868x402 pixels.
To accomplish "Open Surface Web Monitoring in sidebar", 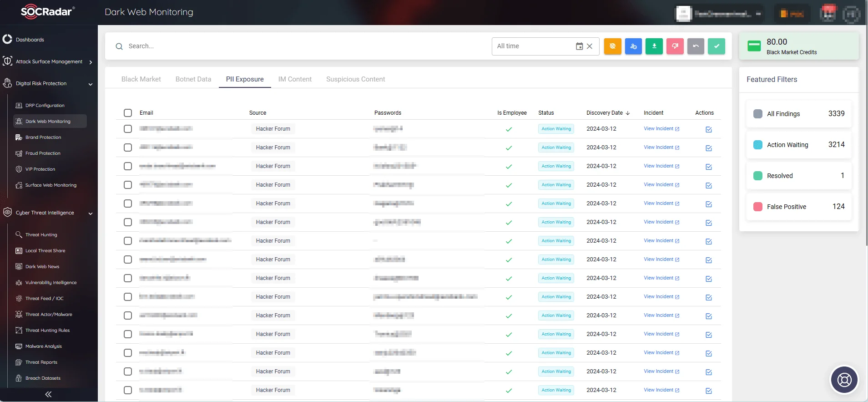I will pos(50,185).
